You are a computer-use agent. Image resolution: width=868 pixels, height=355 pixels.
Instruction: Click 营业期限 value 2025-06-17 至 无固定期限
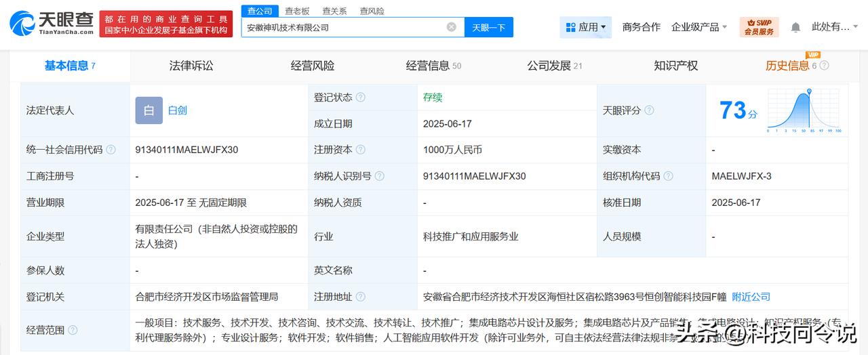coord(191,203)
